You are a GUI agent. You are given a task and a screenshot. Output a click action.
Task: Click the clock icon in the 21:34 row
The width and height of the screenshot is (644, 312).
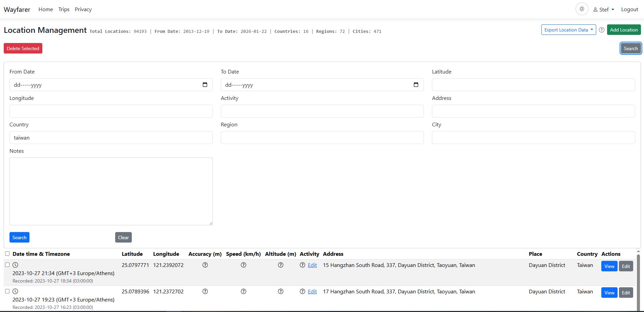click(x=15, y=265)
